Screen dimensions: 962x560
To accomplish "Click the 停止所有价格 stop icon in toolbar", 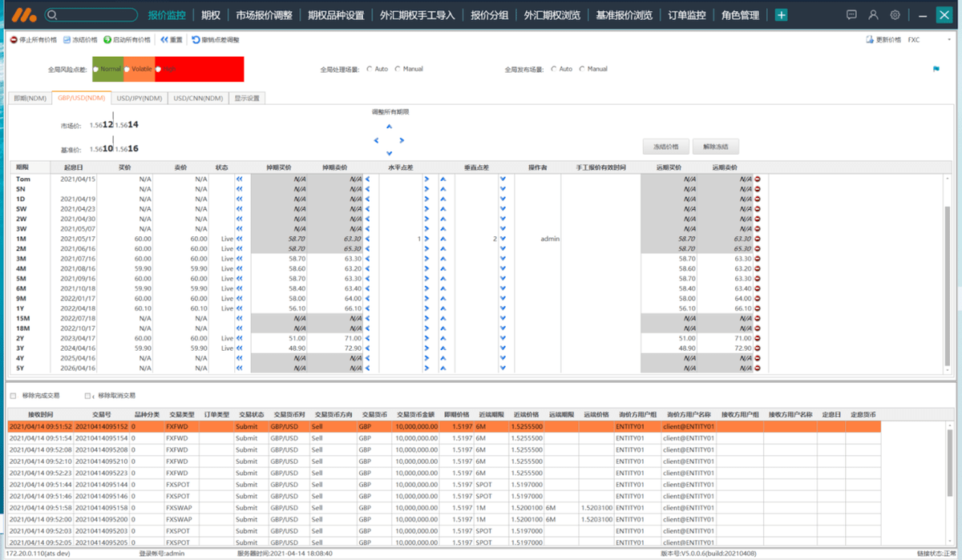I will (14, 39).
